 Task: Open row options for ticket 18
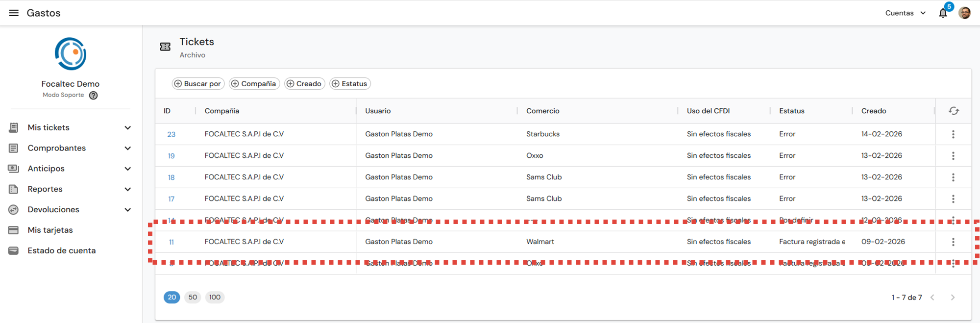tap(953, 177)
